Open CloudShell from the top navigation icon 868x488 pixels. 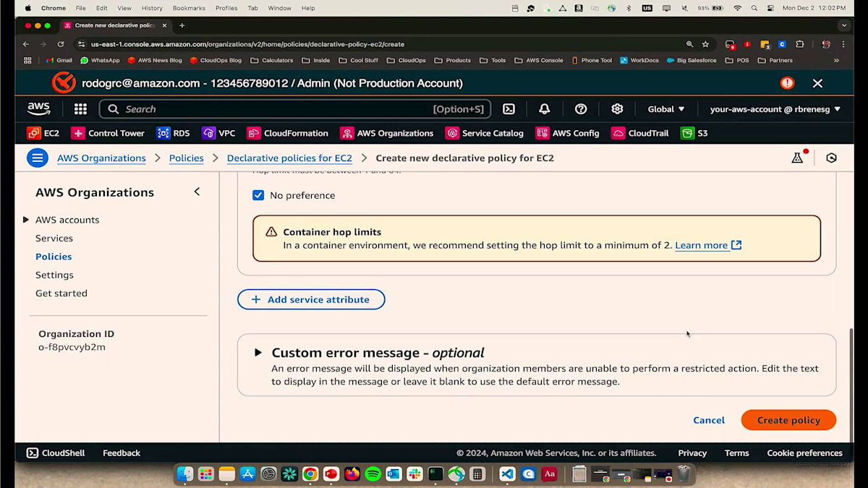[x=509, y=109]
